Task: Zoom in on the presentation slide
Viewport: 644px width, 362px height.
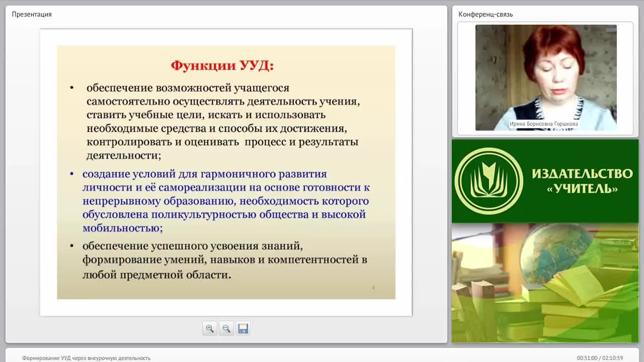Action: 210,328
